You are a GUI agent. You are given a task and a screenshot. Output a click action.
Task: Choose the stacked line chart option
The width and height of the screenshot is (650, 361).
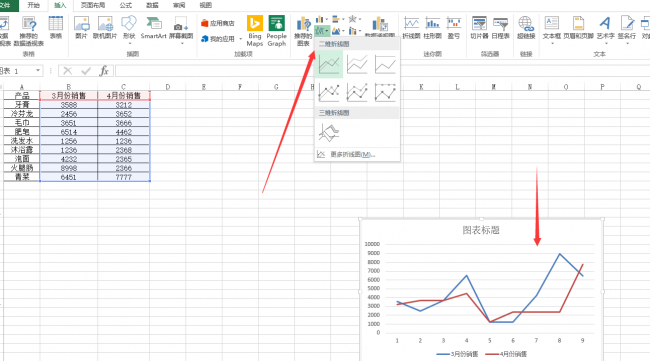coord(357,65)
